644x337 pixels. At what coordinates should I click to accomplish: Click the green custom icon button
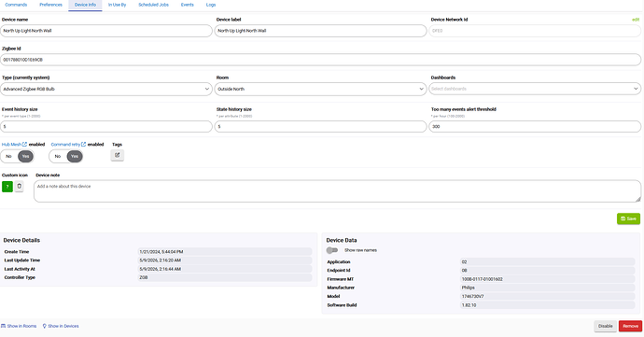click(x=7, y=187)
